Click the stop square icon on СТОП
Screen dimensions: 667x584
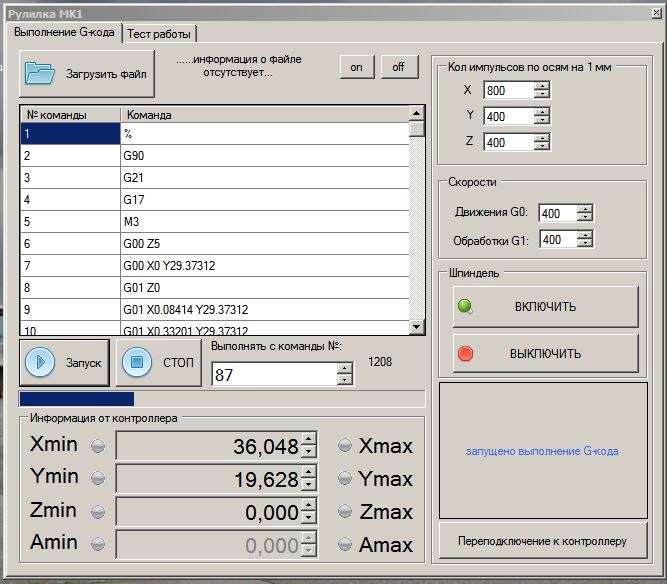click(137, 362)
